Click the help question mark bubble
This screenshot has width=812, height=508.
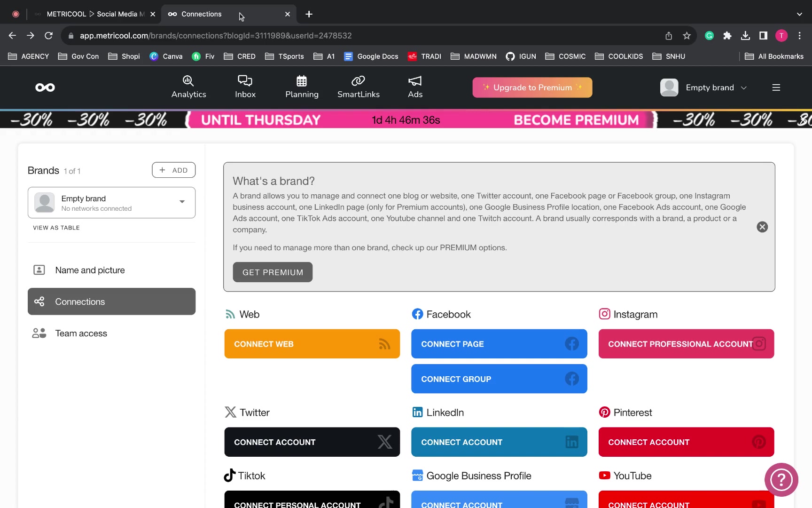point(781,480)
